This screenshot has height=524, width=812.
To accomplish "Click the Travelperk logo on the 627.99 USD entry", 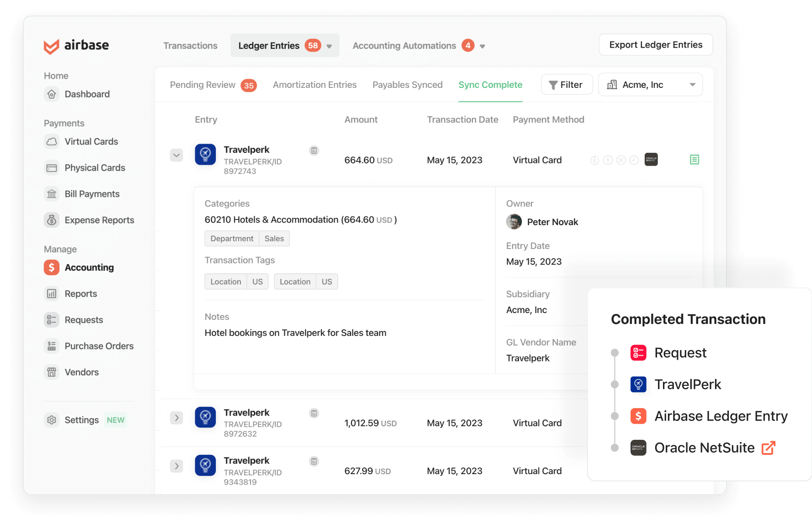I will pyautogui.click(x=205, y=465).
